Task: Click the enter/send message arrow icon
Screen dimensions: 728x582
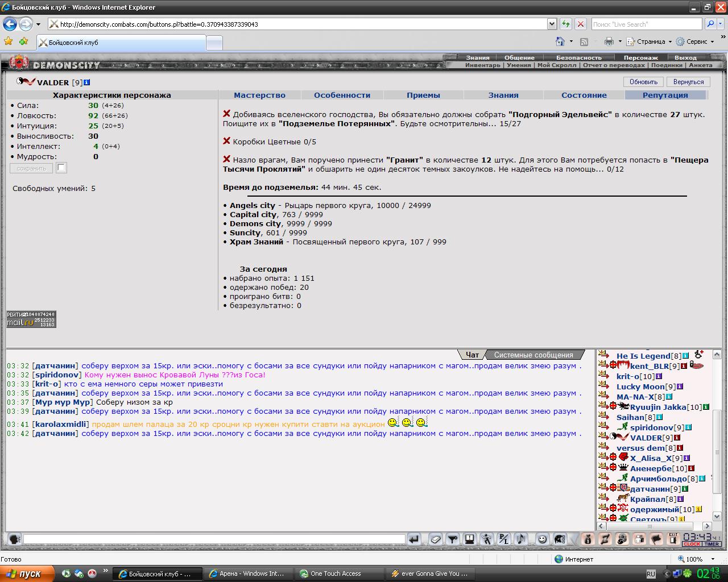Action: 414,539
